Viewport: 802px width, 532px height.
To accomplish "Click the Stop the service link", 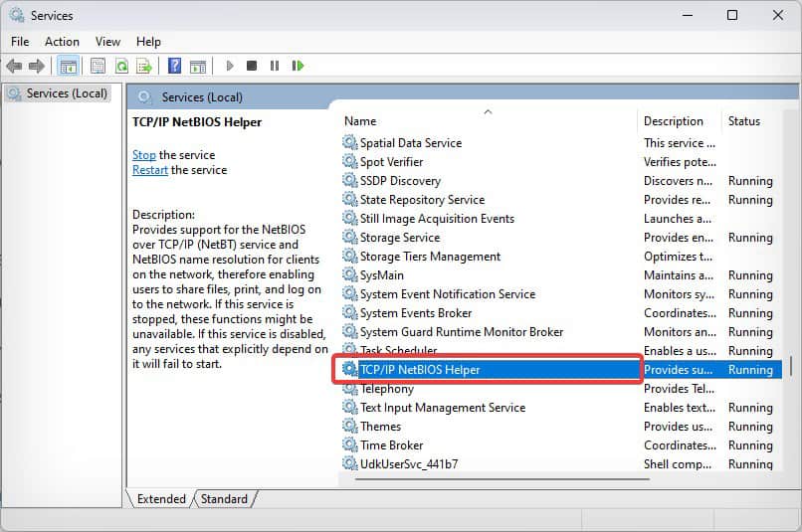I will pos(143,155).
